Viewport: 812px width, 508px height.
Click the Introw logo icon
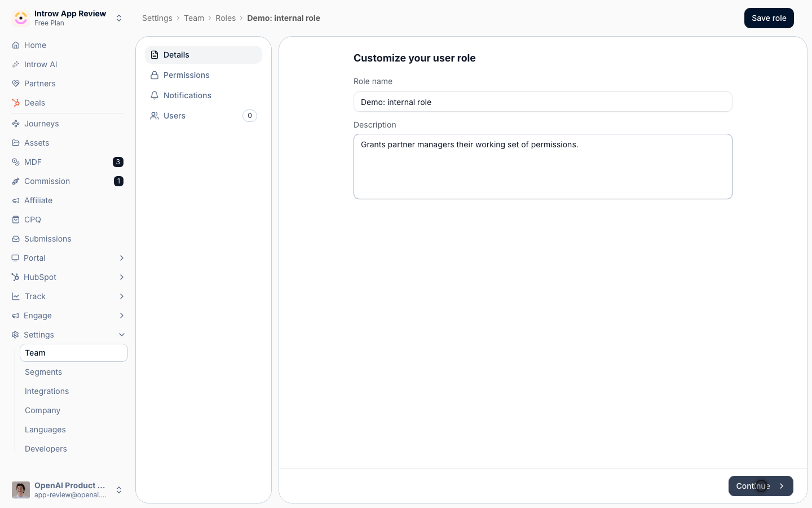tap(21, 18)
